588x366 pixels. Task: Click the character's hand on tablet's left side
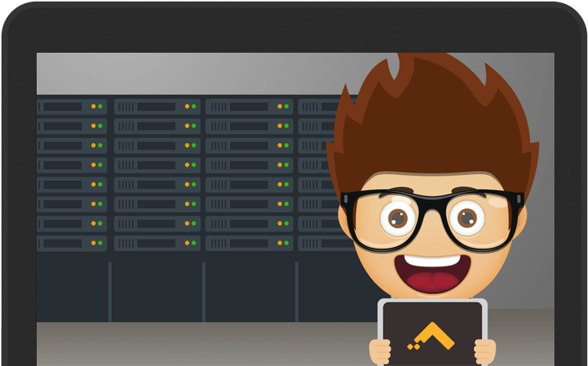pos(380,351)
